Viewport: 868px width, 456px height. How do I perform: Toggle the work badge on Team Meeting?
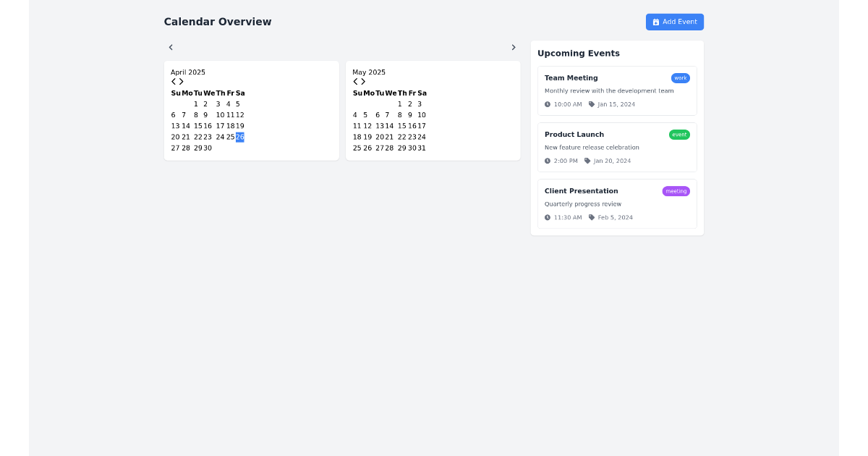click(x=680, y=77)
